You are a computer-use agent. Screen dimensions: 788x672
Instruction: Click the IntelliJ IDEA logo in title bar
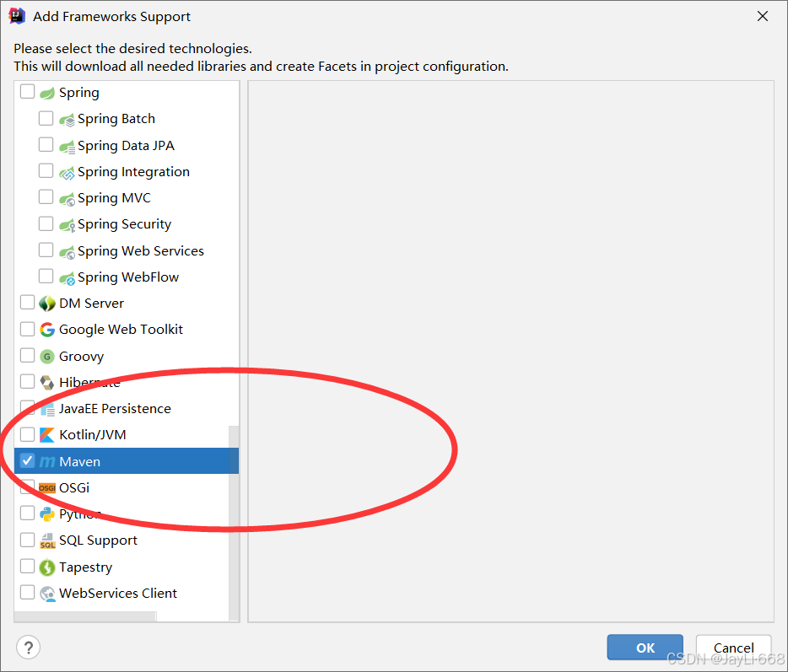pos(17,16)
